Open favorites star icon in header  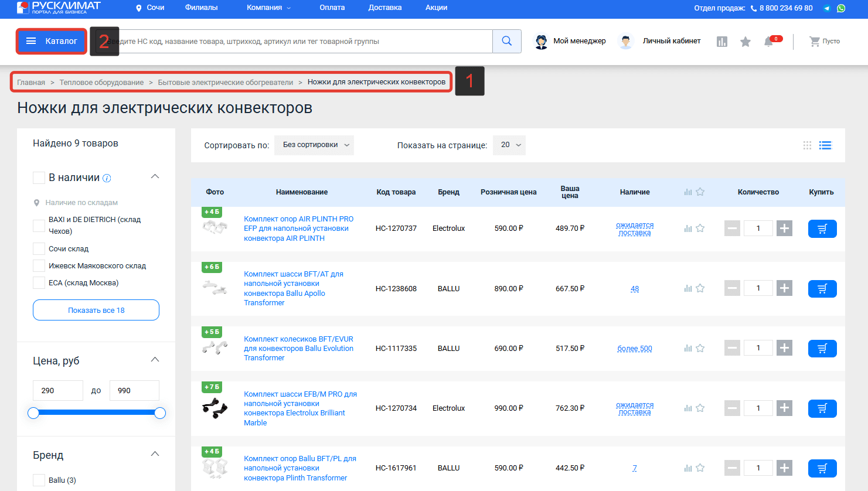point(746,42)
